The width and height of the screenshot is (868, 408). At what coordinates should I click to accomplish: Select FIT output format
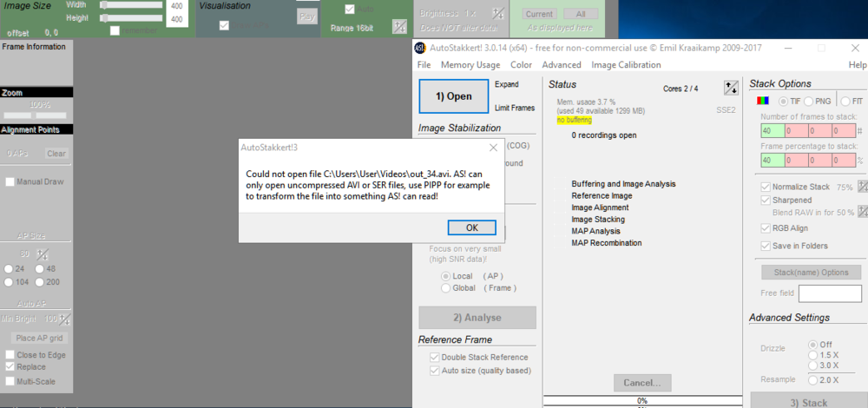[x=845, y=102]
